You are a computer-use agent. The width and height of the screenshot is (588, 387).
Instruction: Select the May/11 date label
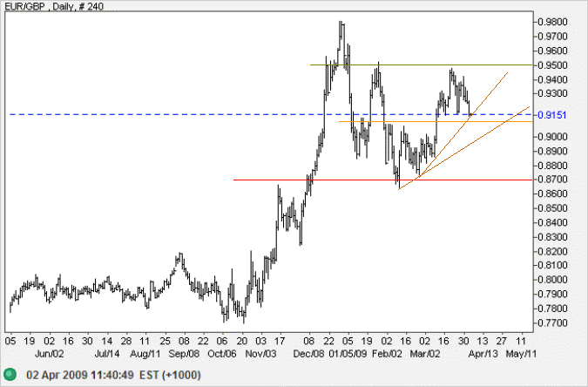pos(521,354)
